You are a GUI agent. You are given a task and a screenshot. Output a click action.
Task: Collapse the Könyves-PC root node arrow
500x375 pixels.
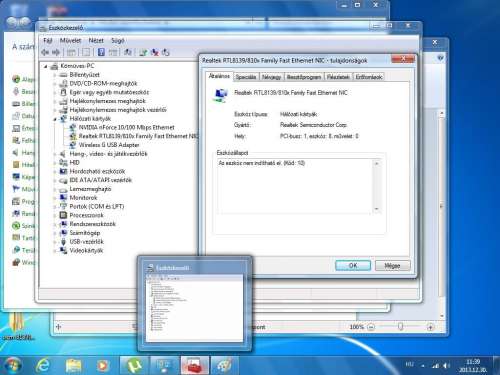[x=46, y=67]
